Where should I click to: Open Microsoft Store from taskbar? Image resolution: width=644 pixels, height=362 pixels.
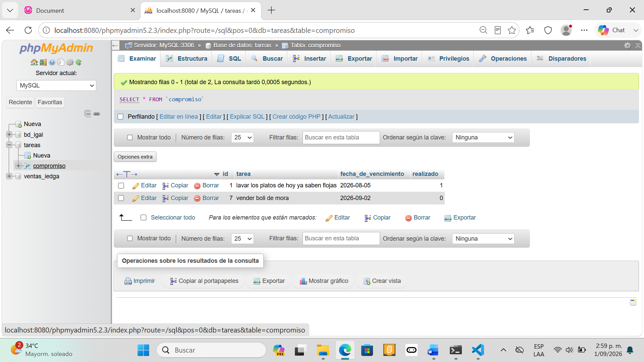click(x=367, y=350)
